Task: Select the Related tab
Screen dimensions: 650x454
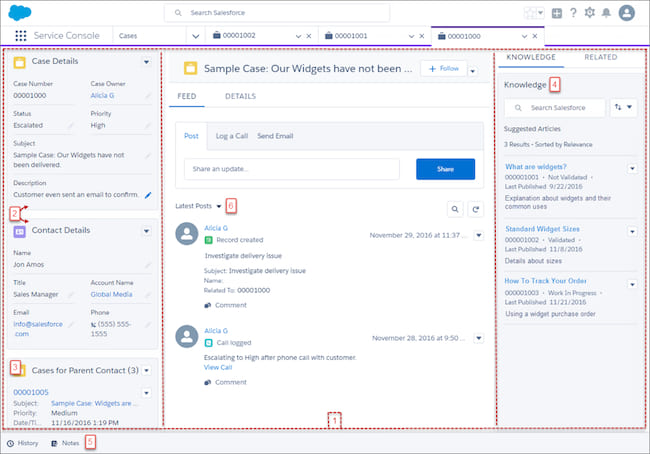Action: click(x=600, y=59)
